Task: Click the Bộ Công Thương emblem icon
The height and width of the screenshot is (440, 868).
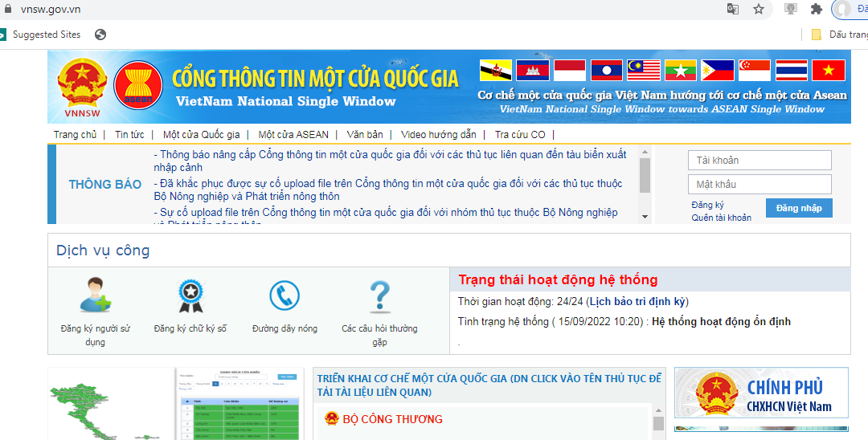Action: coord(332,418)
